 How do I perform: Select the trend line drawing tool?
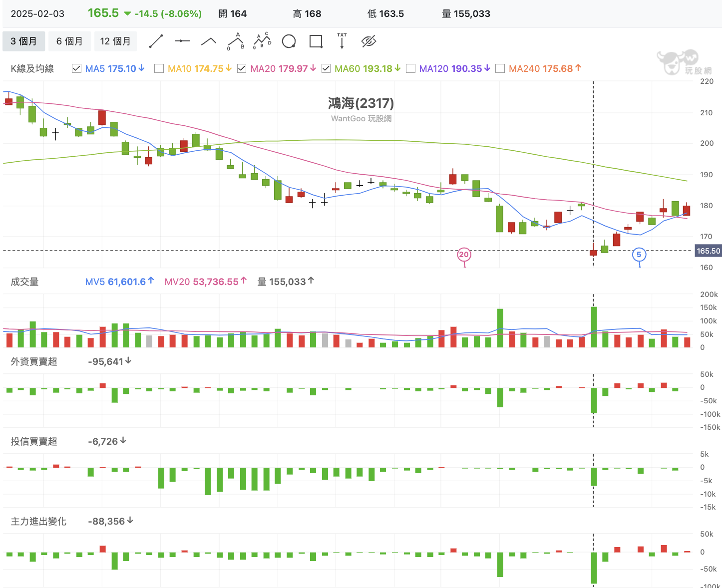point(156,41)
